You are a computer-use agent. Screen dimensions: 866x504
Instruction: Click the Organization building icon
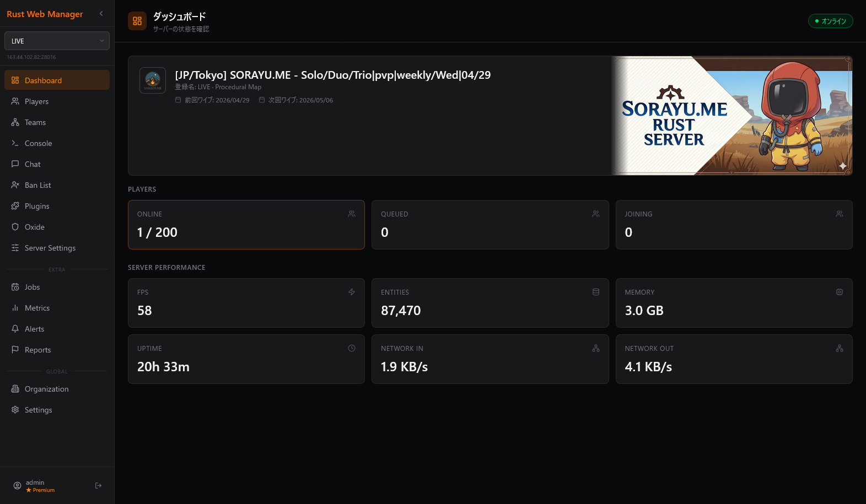tap(15, 389)
